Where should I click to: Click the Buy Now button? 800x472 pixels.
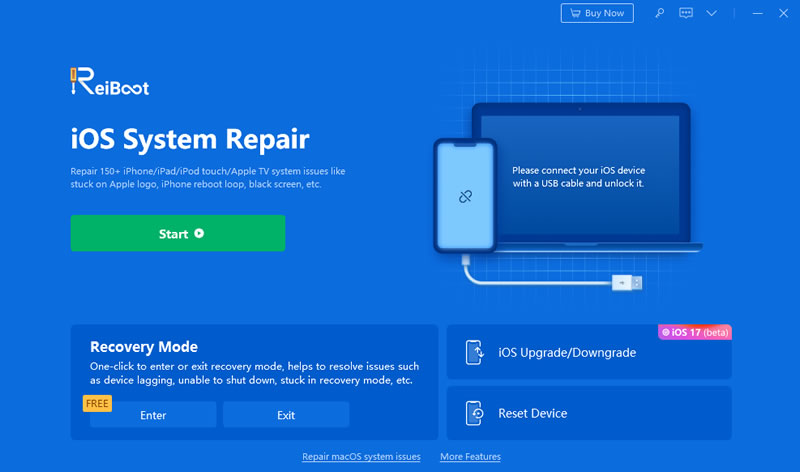(597, 13)
